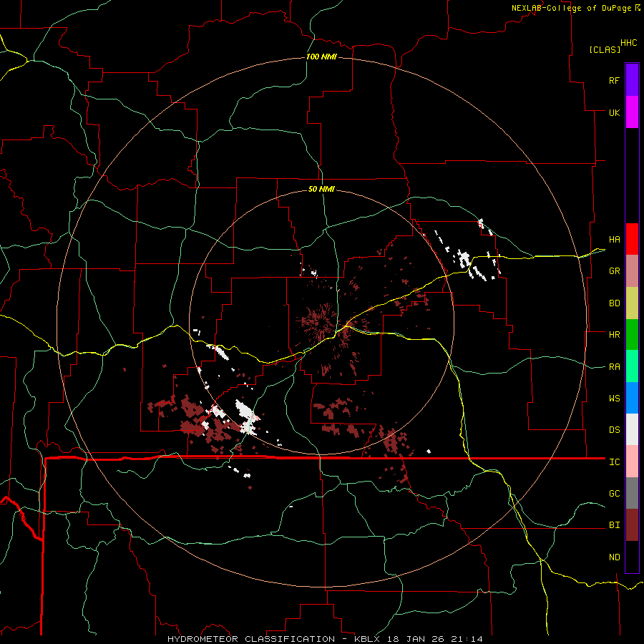
Task: Click the HA legend label
Action: point(614,239)
